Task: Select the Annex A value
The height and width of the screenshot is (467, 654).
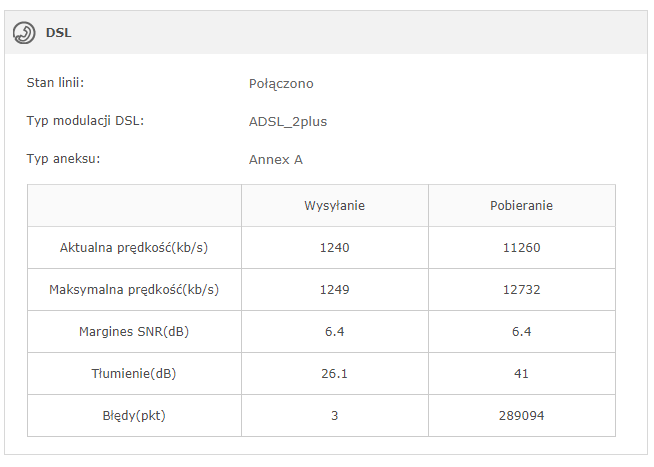Action: pos(276,159)
